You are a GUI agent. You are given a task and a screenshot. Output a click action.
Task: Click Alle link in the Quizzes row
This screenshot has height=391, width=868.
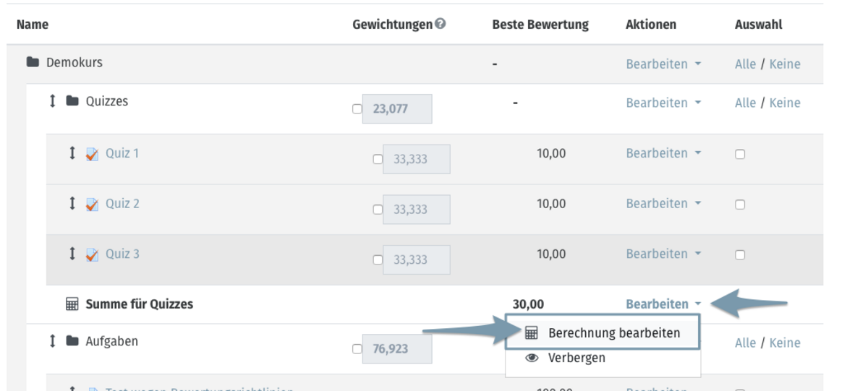pyautogui.click(x=745, y=103)
